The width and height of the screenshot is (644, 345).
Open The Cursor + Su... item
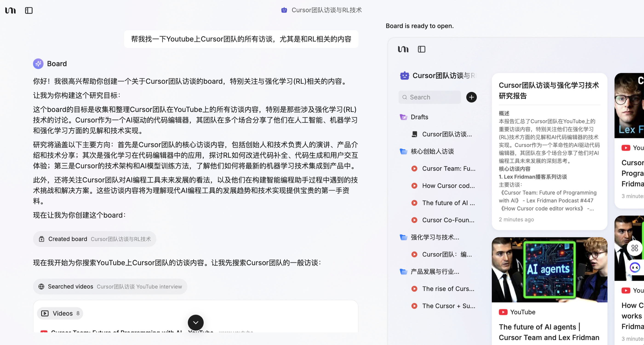(443, 306)
